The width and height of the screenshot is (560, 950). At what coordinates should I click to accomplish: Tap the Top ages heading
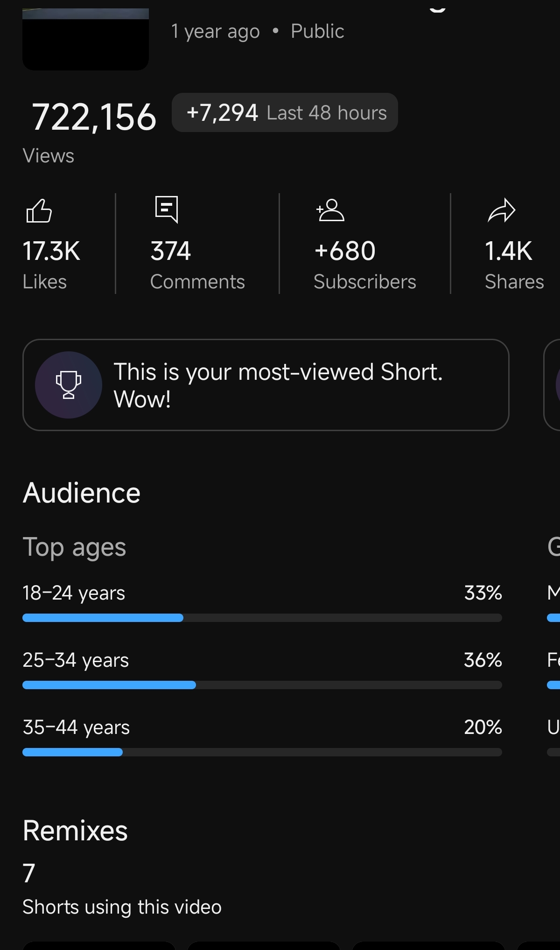pos(74,547)
